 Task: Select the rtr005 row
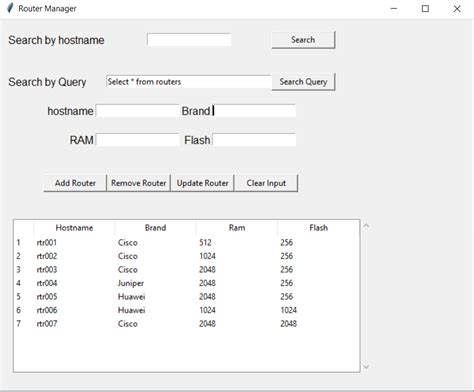(187, 296)
